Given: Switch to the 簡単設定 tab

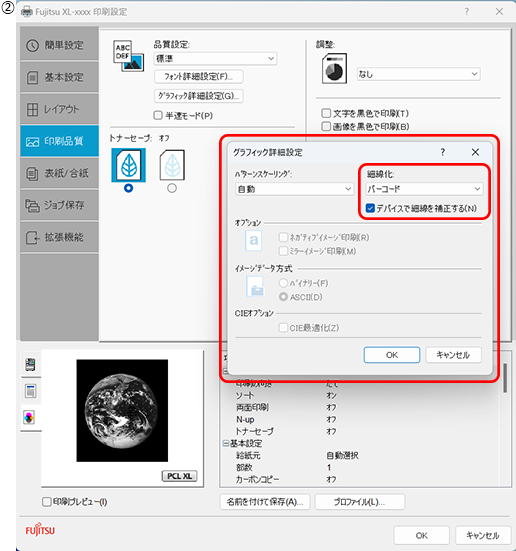Looking at the screenshot, I should pos(59,45).
